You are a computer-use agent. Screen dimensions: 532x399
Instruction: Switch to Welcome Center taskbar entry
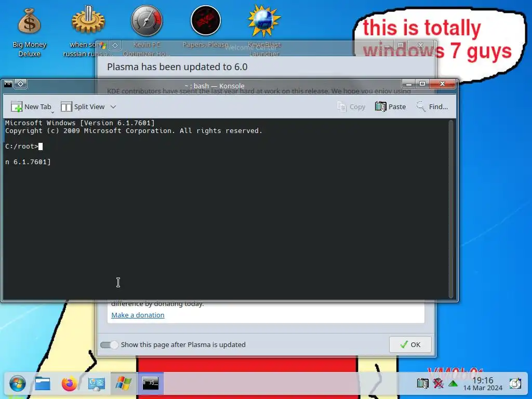(123, 384)
